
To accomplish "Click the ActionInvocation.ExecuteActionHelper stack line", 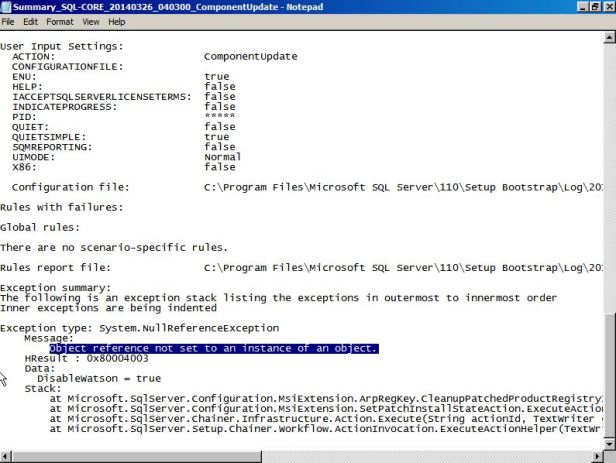I will pos(326,429).
